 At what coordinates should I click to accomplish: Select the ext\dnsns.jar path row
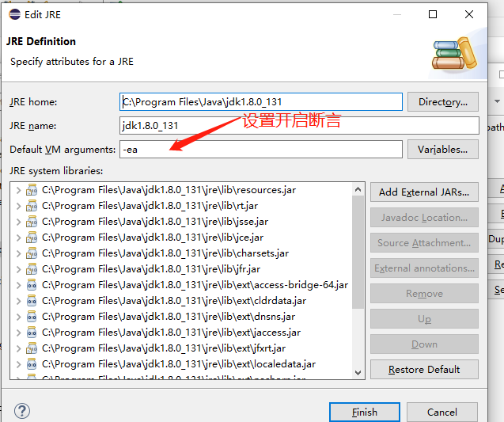[x=169, y=317]
